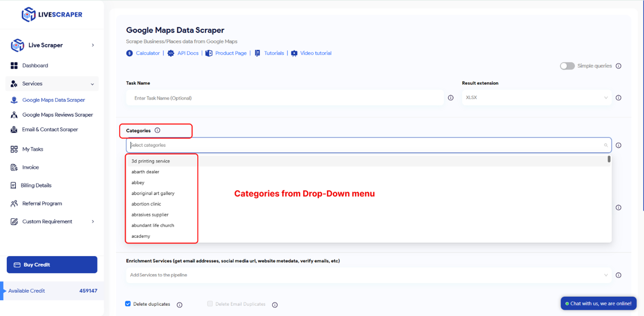Click the Video tutorial camera icon
The image size is (644, 316).
[294, 53]
